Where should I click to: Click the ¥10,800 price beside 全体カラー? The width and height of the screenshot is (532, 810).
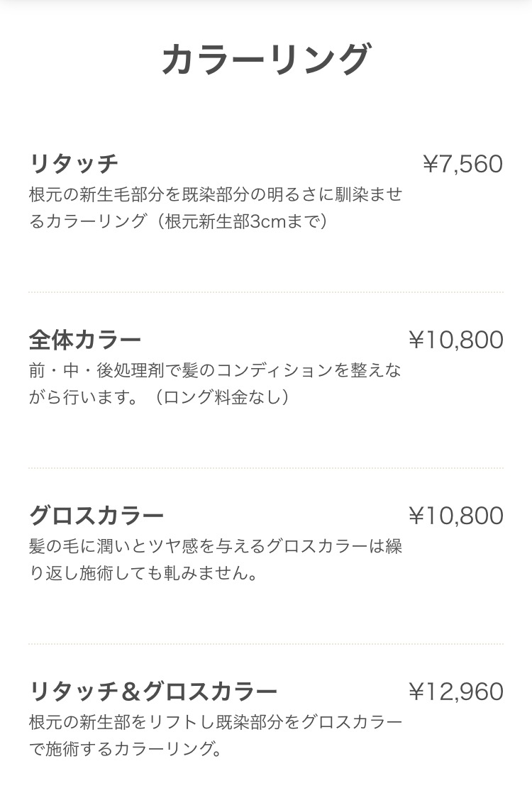(455, 340)
